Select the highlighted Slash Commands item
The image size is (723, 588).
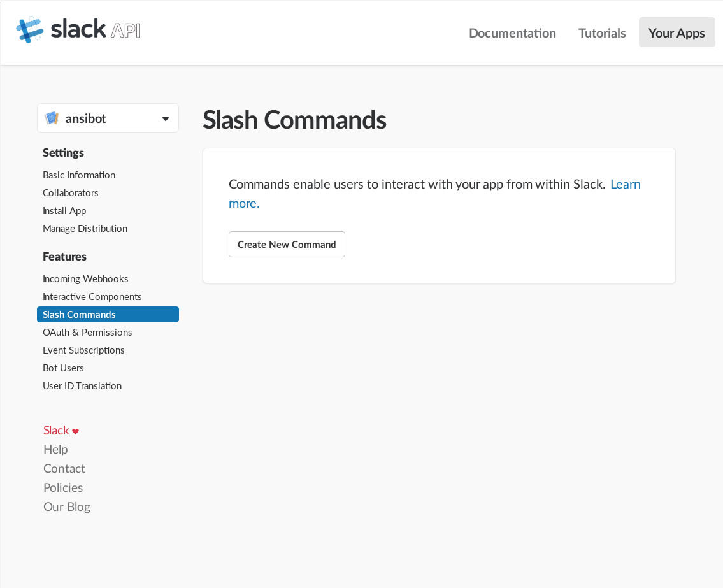pos(79,315)
